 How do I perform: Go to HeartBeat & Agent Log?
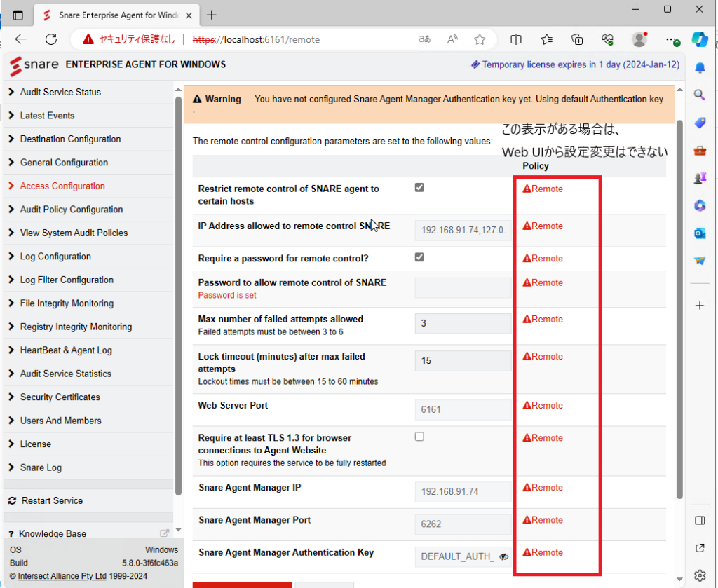89,350
